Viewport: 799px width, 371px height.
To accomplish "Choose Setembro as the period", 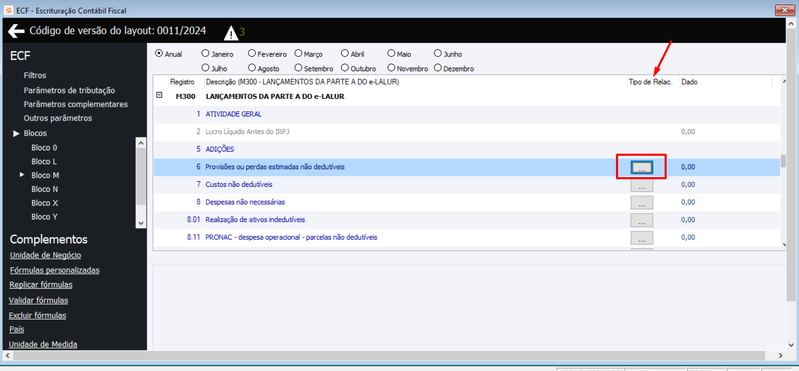I will coord(298,68).
